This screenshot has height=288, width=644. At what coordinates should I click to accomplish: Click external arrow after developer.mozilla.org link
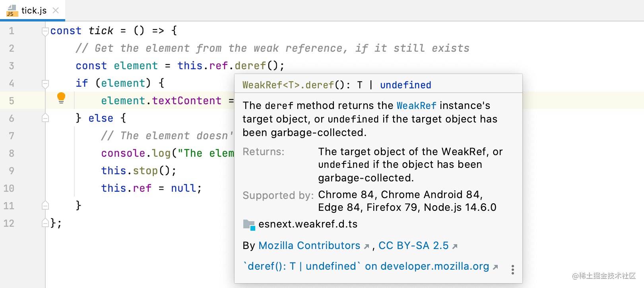point(495,267)
